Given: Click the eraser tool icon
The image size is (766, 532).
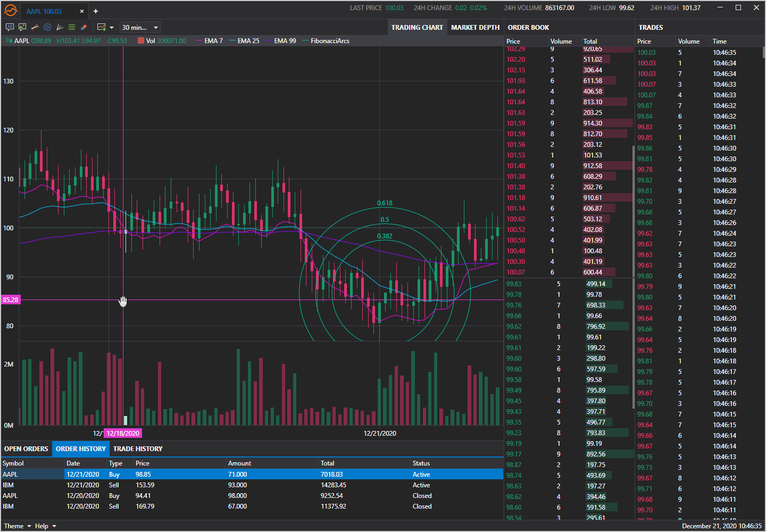Looking at the screenshot, I should 84,27.
